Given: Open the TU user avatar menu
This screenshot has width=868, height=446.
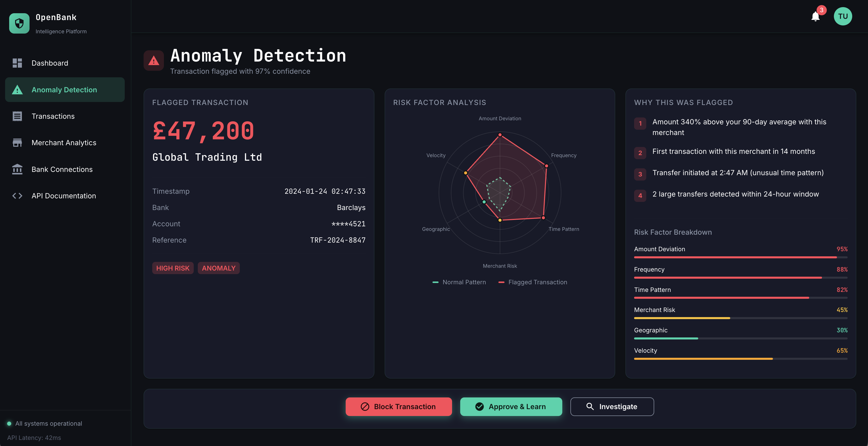Looking at the screenshot, I should pyautogui.click(x=843, y=17).
